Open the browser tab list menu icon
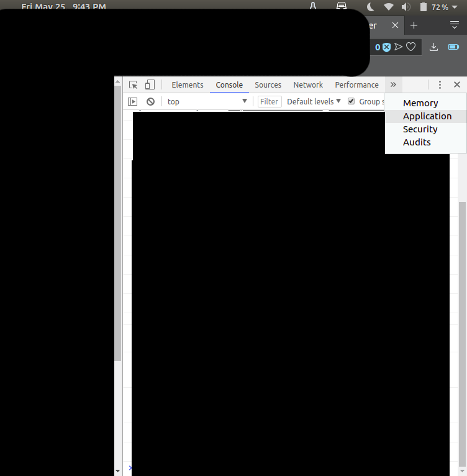The width and height of the screenshot is (467, 476). point(454,25)
